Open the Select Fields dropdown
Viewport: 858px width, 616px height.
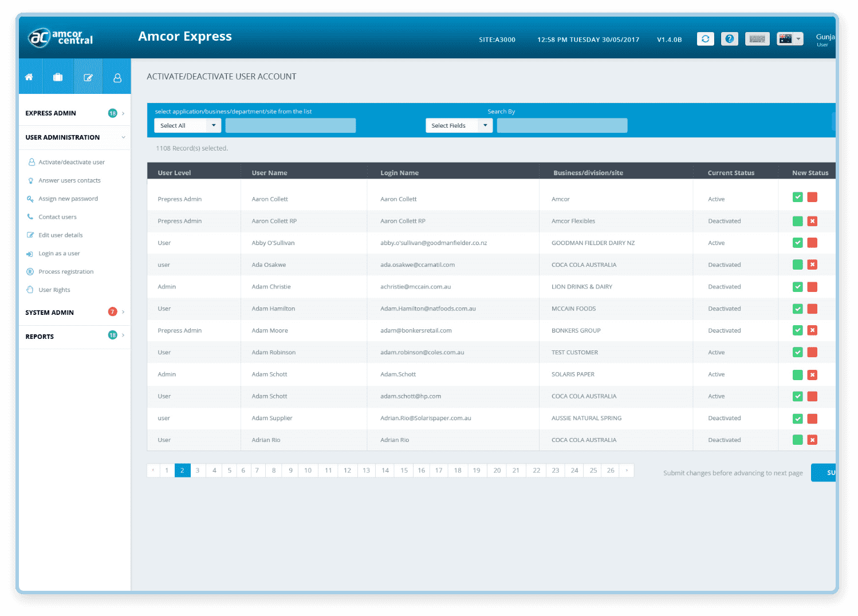(x=459, y=125)
